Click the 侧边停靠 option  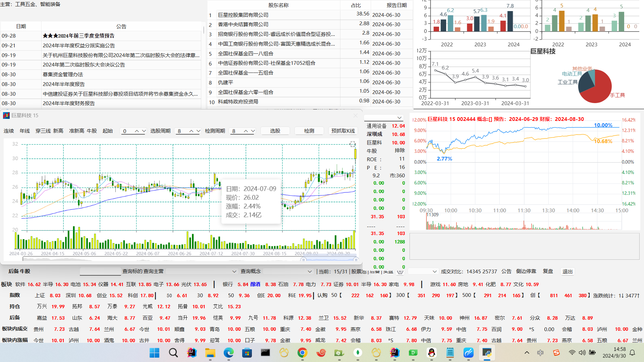526,271
